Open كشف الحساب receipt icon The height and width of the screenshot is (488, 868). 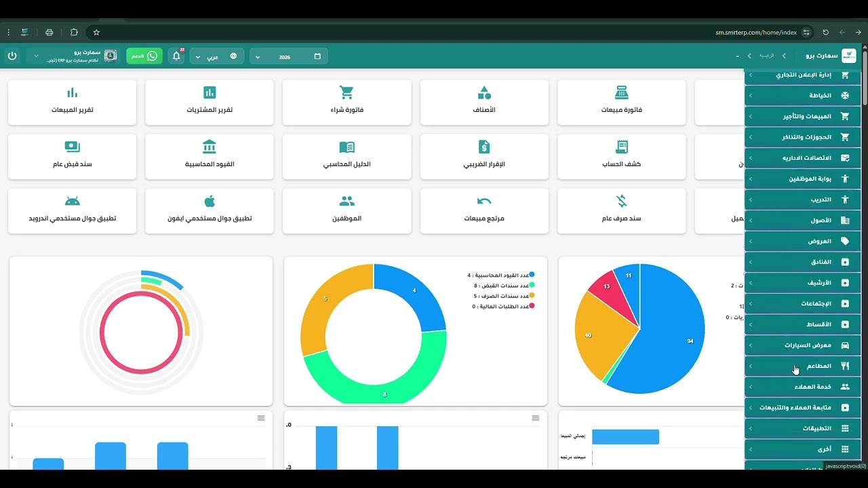tap(621, 147)
